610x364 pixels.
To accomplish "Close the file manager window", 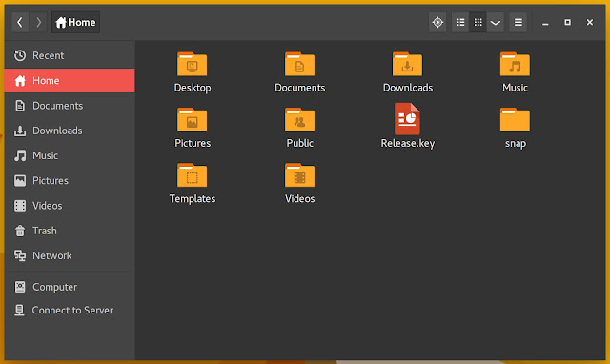I will click(x=590, y=22).
